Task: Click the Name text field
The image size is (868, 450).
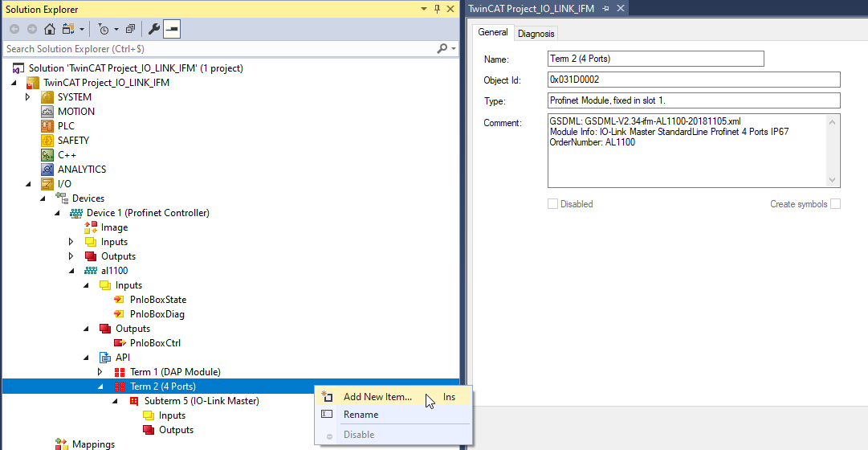Action: tap(655, 59)
